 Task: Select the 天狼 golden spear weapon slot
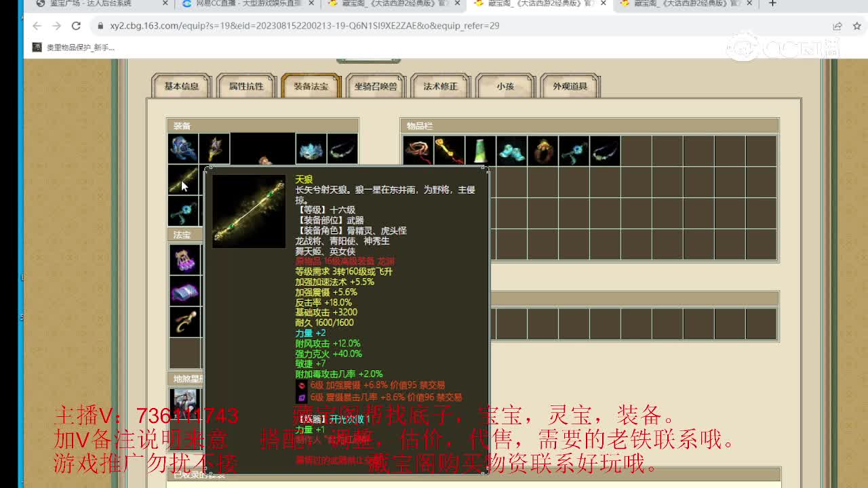tap(183, 180)
